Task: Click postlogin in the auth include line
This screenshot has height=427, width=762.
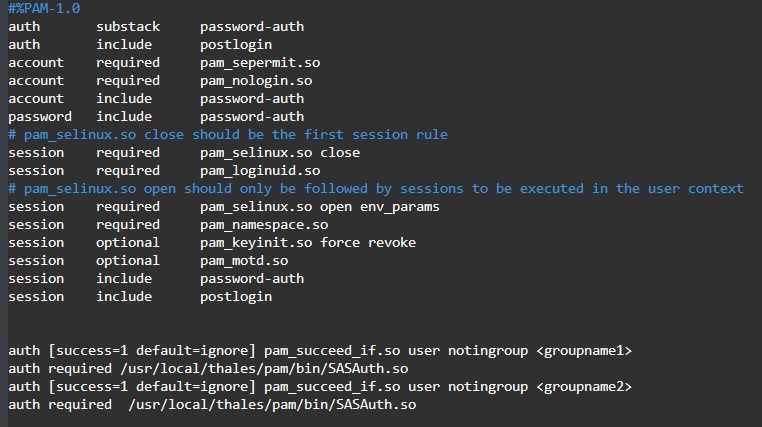Action: [x=236, y=44]
